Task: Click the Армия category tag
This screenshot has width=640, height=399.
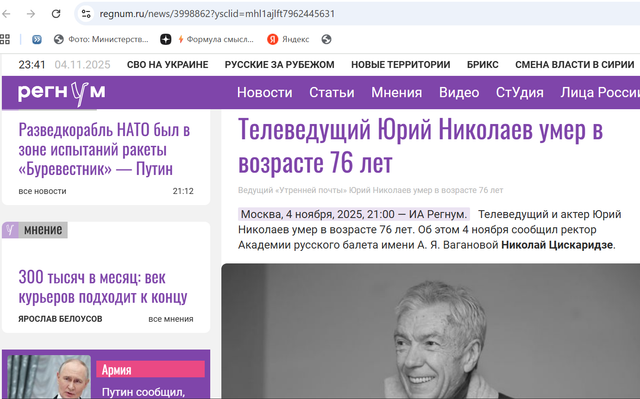Action: (150, 369)
